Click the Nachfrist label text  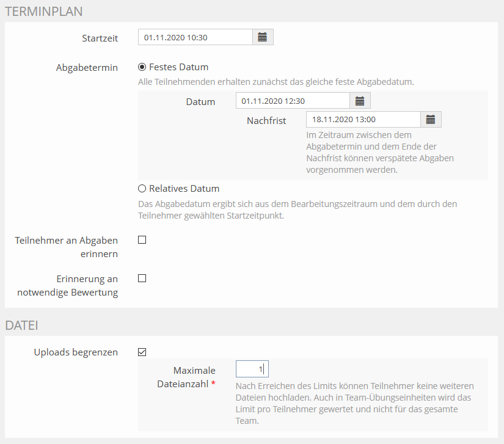[x=266, y=121]
